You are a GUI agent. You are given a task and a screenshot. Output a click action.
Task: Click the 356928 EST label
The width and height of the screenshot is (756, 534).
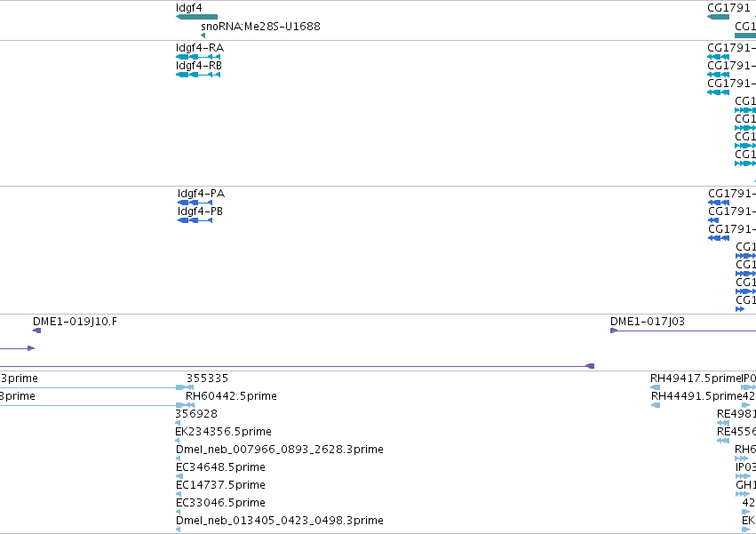(196, 414)
